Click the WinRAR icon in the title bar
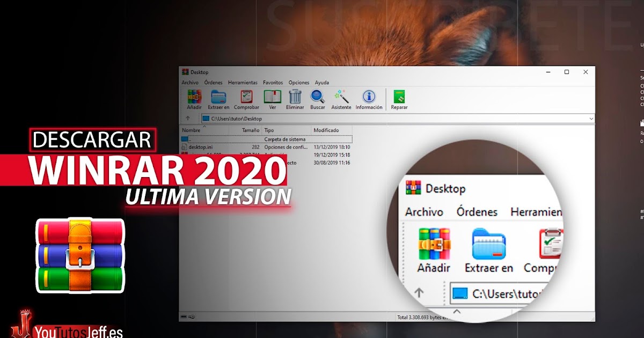 (x=185, y=71)
